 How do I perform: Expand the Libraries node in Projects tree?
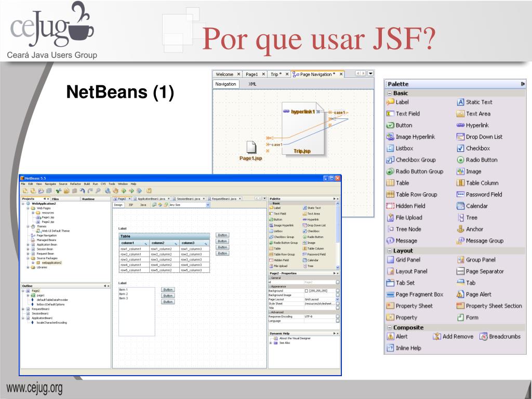pyautogui.click(x=28, y=268)
